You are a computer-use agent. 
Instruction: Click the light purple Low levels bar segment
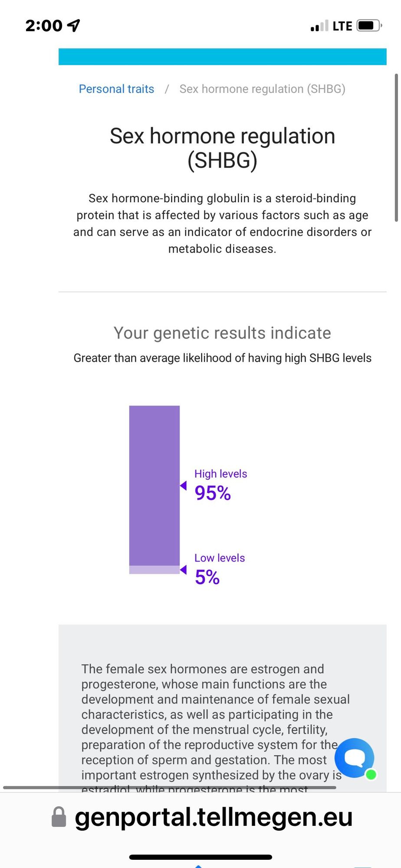coord(154,570)
